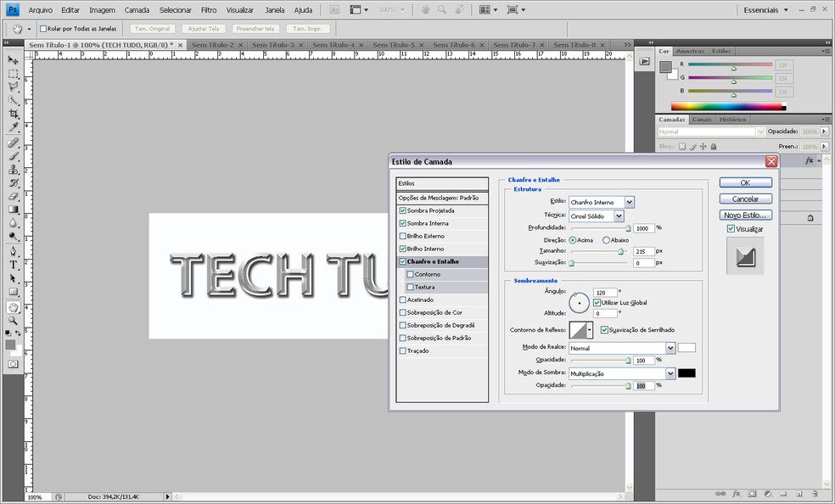Expand the Modo de Sombra dropdown
This screenshot has width=835, height=504.
(670, 373)
